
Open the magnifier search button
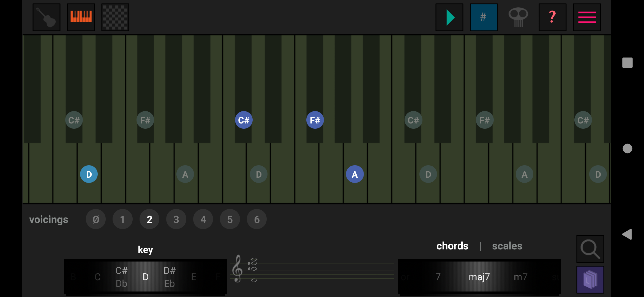tap(590, 249)
